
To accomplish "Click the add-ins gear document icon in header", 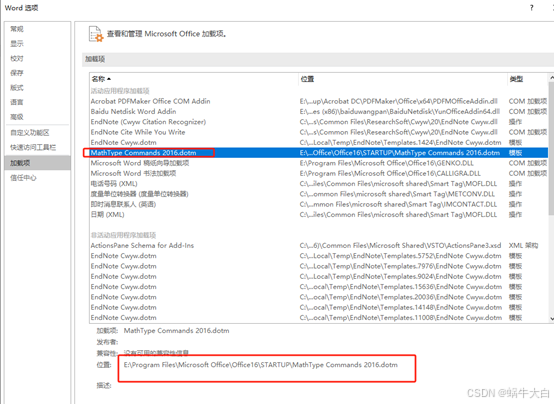I will pyautogui.click(x=96, y=34).
